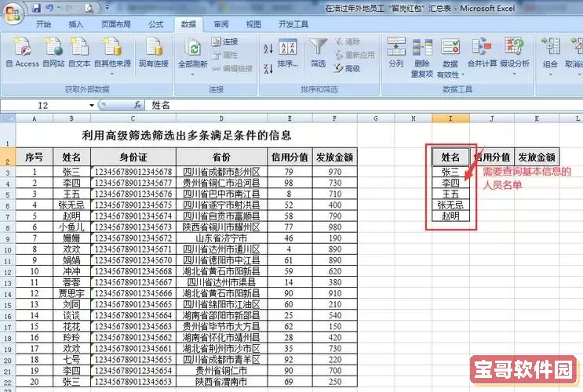Select cell 赵明 in criteria list
This screenshot has height=392, width=583.
coord(450,216)
